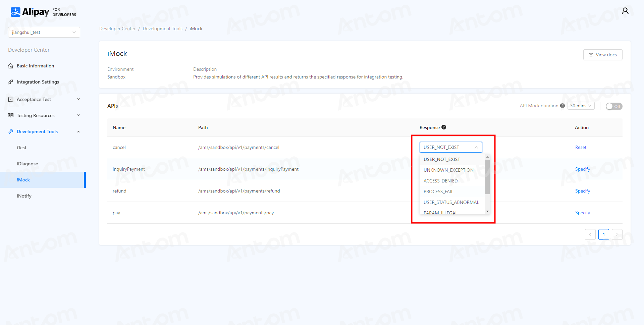Select PROCESS_FAIL from the response list

(x=452, y=192)
